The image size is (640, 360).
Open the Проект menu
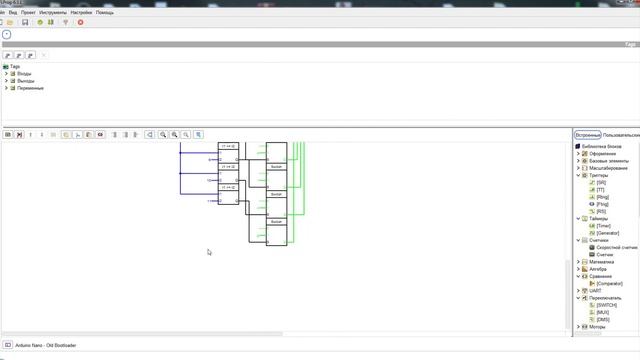[28, 13]
